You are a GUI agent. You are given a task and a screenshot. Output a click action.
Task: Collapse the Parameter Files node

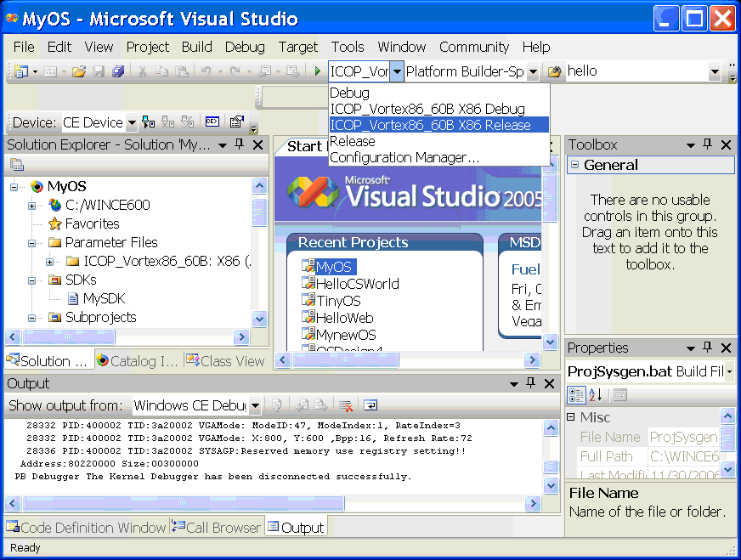(x=31, y=243)
